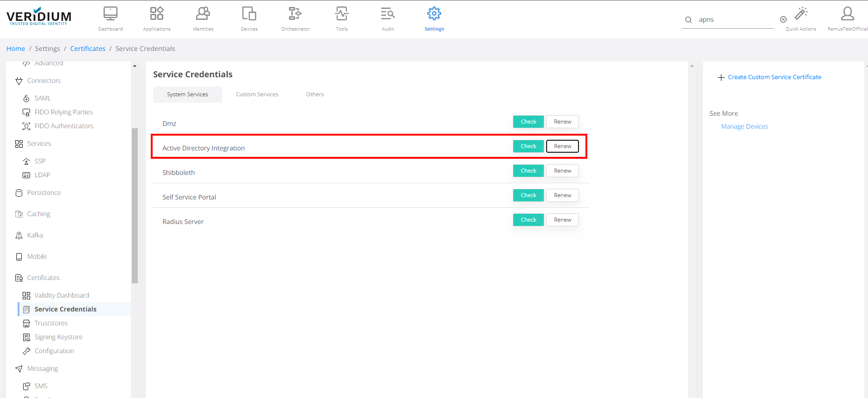Click Create Custom Service Certificate link
This screenshot has height=398, width=868.
point(774,77)
